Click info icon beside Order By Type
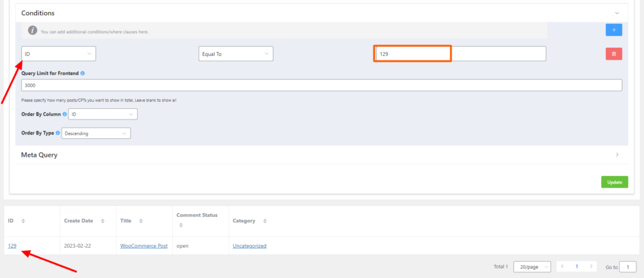 (x=58, y=133)
